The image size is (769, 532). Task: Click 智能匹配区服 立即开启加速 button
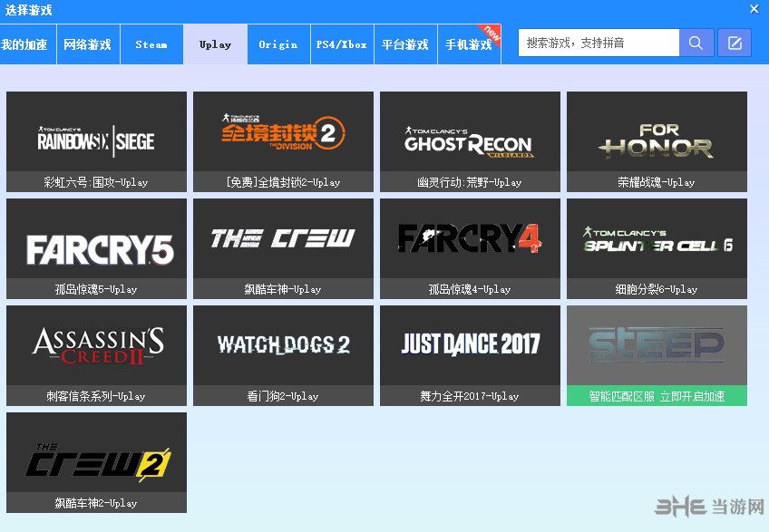click(657, 396)
